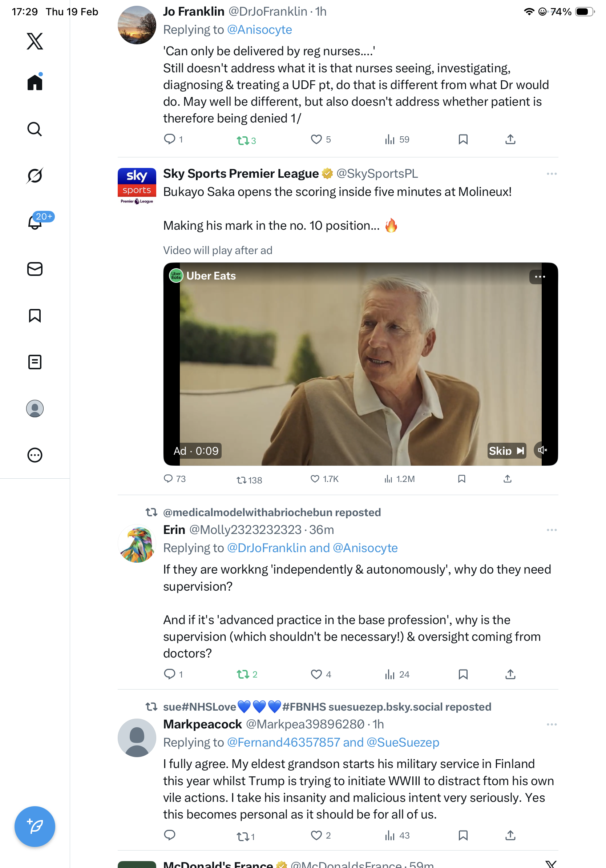
Task: Open the @Anisocyte mention link in Jo Franklin's reply
Action: [x=259, y=29]
